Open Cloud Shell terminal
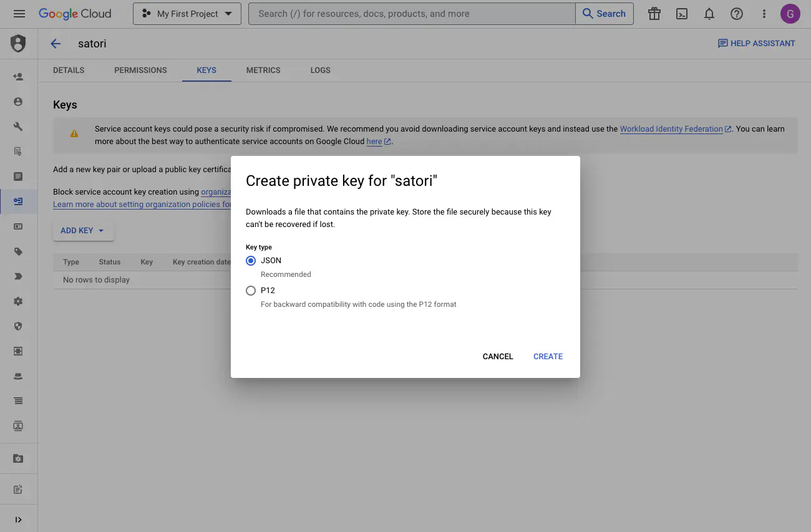Screen dimensions: 811x532 (681, 13)
